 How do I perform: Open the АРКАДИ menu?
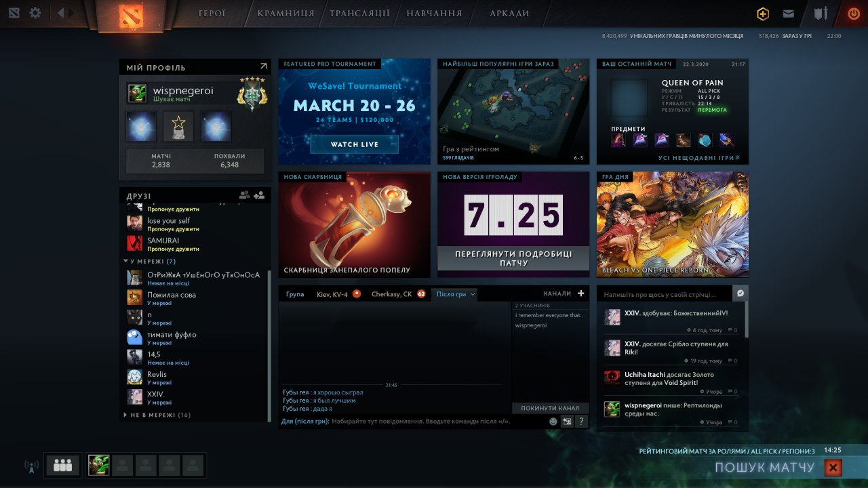(509, 14)
